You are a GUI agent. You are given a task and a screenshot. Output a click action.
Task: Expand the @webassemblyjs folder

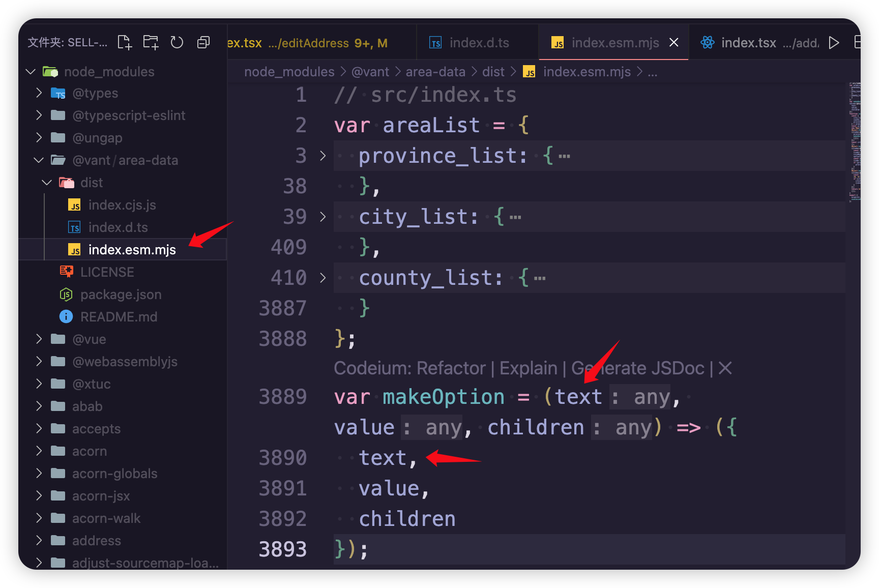tap(39, 362)
